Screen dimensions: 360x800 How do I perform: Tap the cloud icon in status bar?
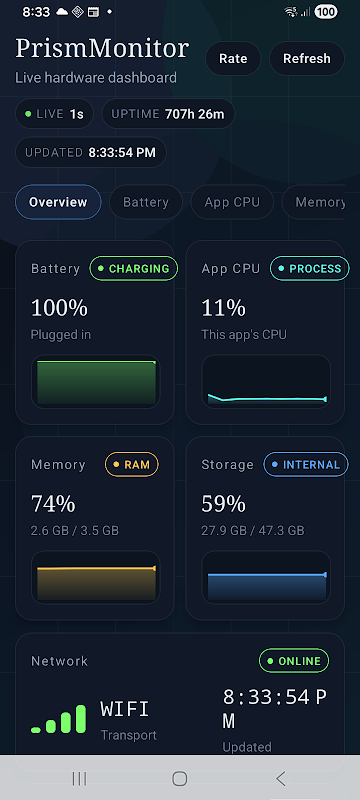point(62,12)
